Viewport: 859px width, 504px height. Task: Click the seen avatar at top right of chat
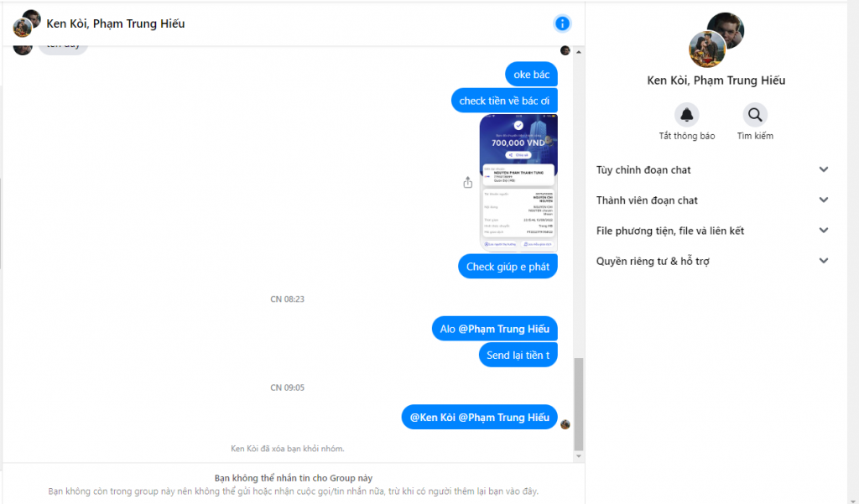click(x=565, y=50)
